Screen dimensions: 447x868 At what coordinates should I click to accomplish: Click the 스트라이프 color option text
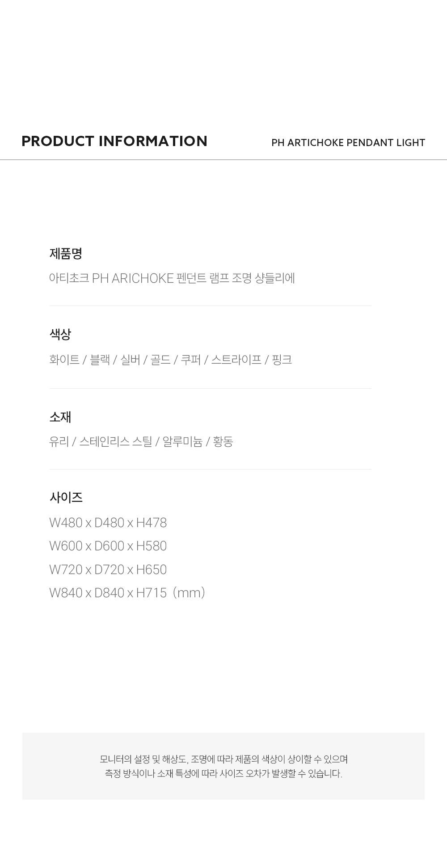pyautogui.click(x=236, y=360)
